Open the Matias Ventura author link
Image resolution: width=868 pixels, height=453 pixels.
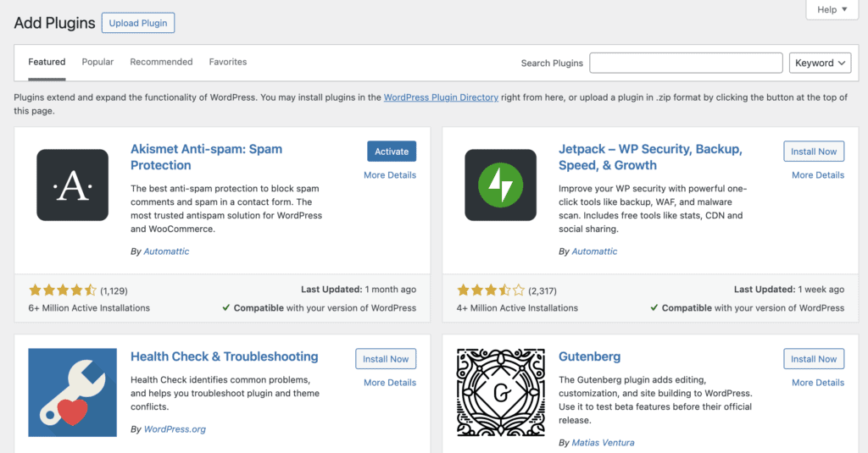click(x=603, y=443)
